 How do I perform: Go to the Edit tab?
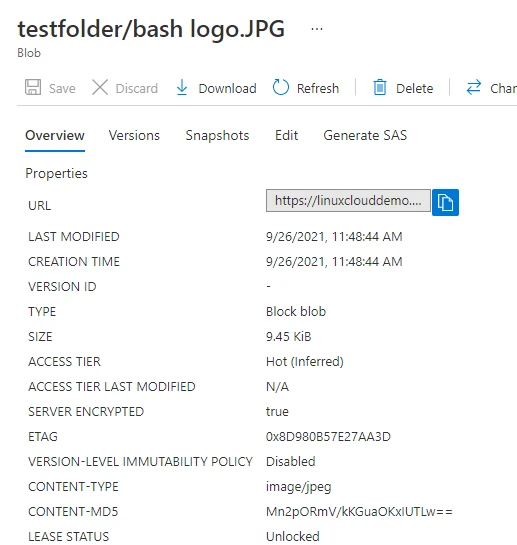(x=286, y=135)
